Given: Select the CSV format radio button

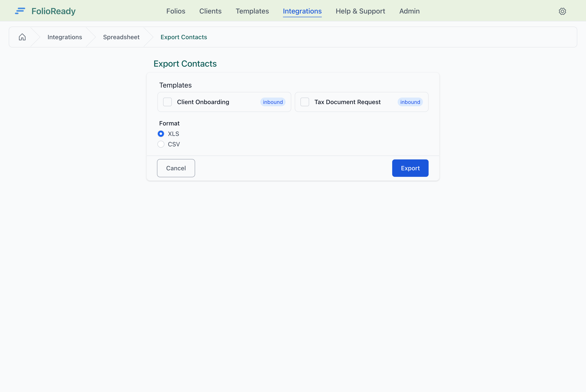Looking at the screenshot, I should tap(161, 144).
